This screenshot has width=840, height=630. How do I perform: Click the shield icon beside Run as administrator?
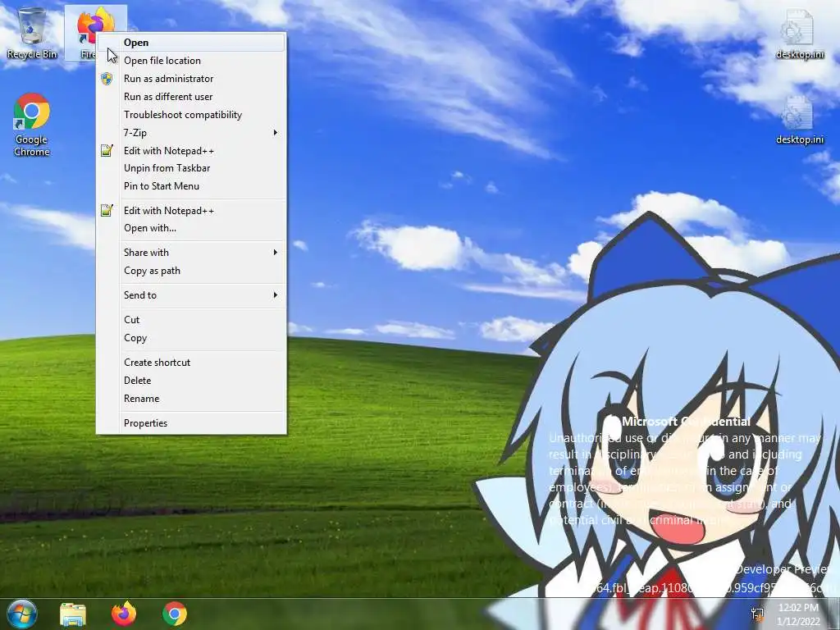click(x=107, y=79)
